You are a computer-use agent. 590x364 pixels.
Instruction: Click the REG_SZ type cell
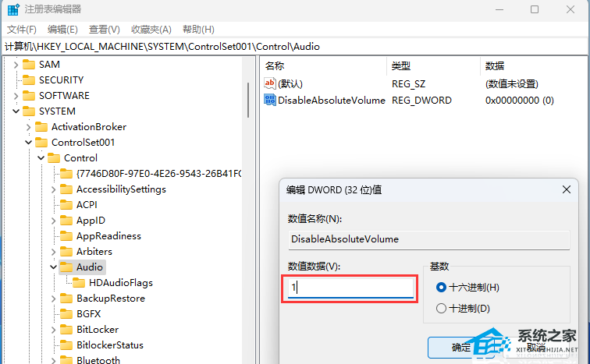[x=408, y=83]
